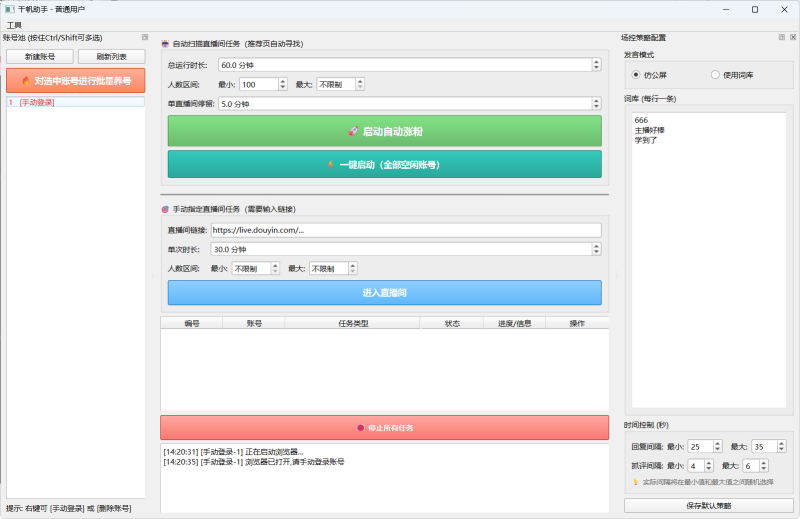Select the 1 [手动登录] account row
The height and width of the screenshot is (519, 800).
76,103
